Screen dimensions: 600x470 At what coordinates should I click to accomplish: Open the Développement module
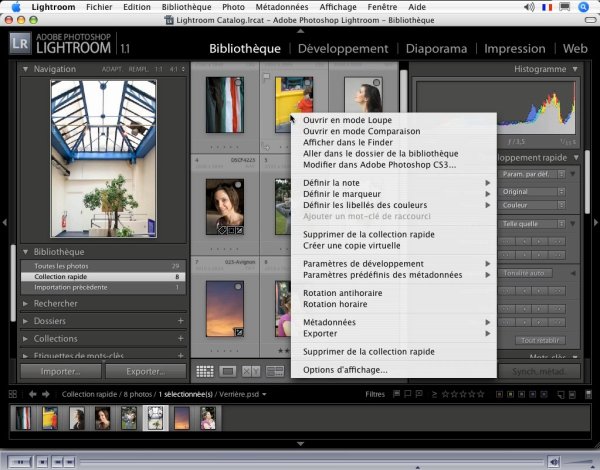[x=343, y=49]
